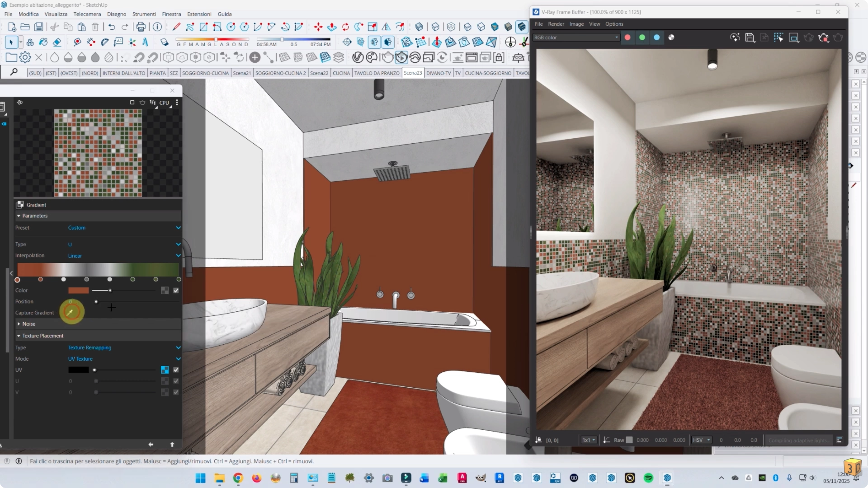Open the Interpolation Linear dropdown
The image size is (868, 488).
point(124,256)
